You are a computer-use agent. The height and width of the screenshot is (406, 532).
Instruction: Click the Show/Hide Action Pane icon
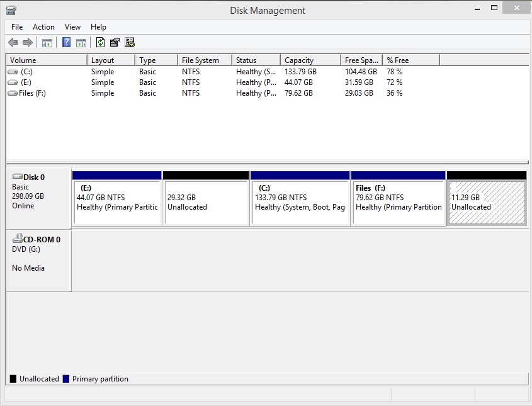[x=82, y=42]
